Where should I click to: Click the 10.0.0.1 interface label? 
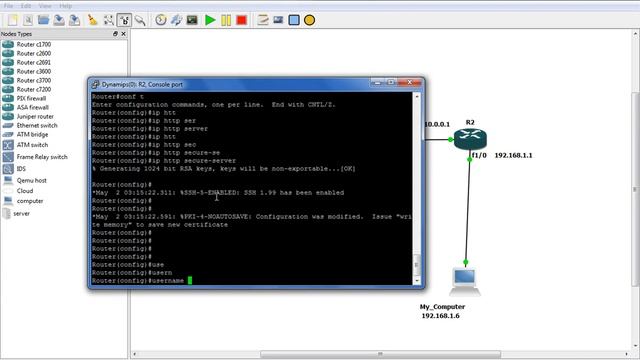[x=437, y=124]
